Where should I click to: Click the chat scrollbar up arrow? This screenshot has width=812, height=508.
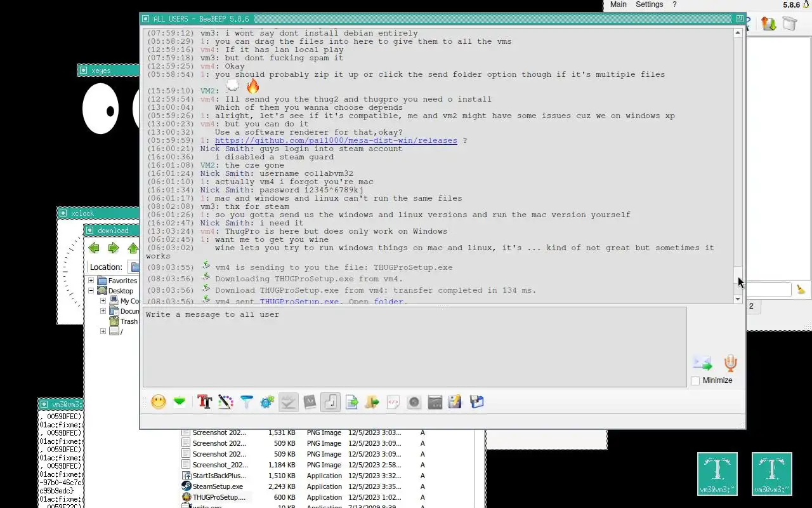click(x=738, y=32)
